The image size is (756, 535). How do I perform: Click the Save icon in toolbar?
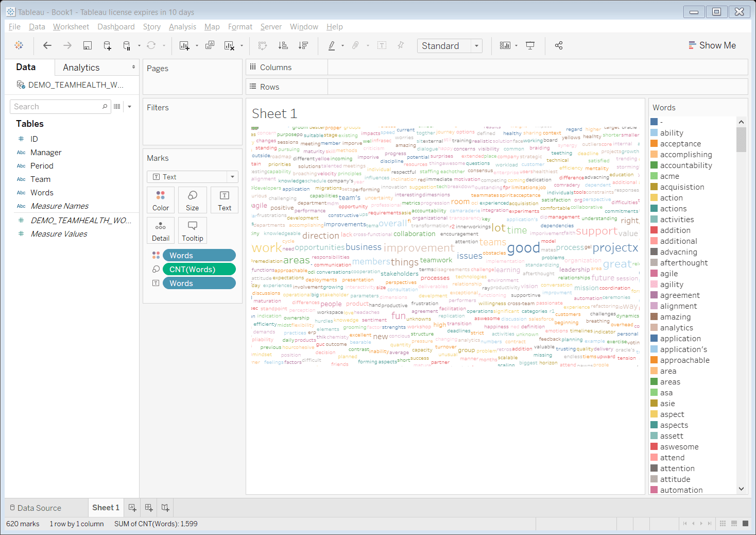tap(88, 45)
